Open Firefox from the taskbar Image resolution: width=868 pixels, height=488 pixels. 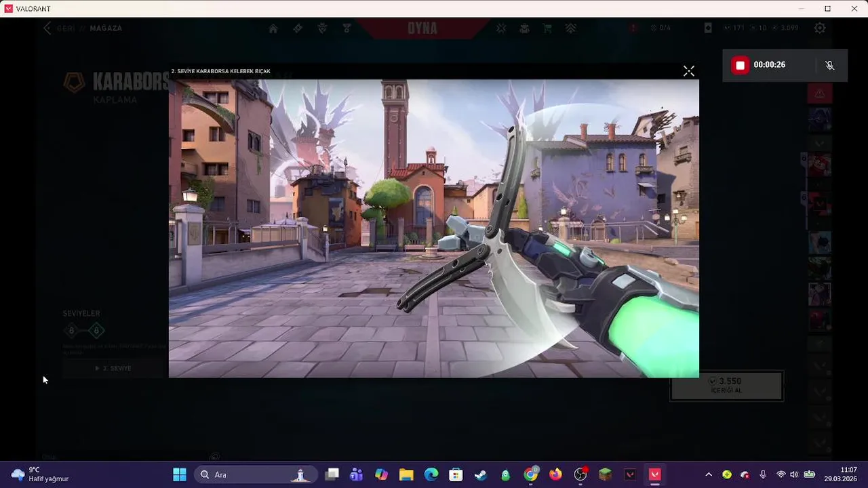click(x=555, y=474)
